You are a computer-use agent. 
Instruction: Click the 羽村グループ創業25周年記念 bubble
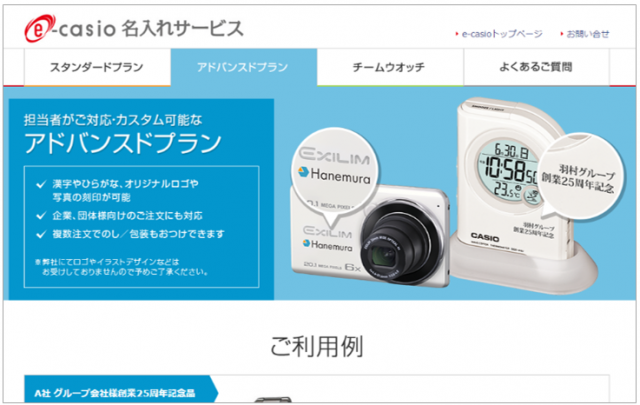pos(580,178)
